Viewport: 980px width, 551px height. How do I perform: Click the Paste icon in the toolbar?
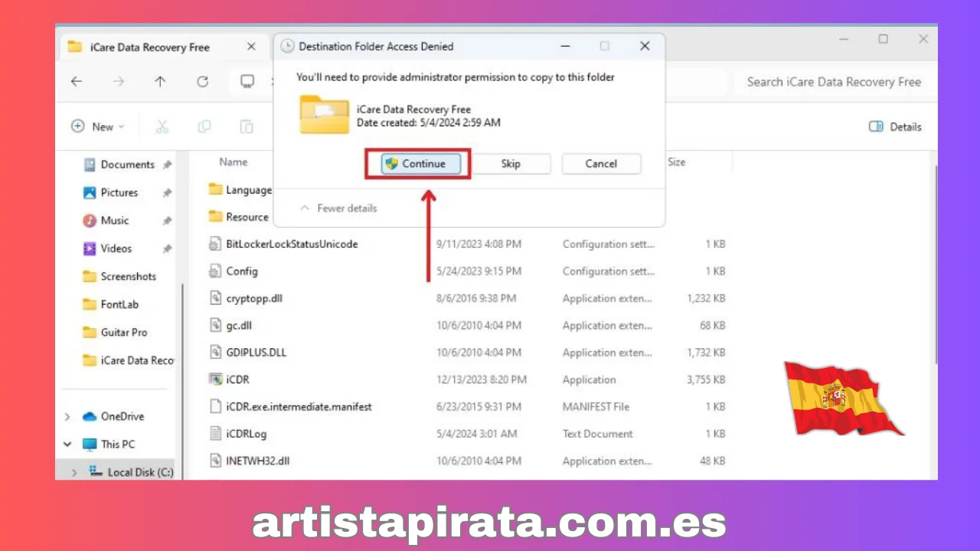tap(247, 127)
